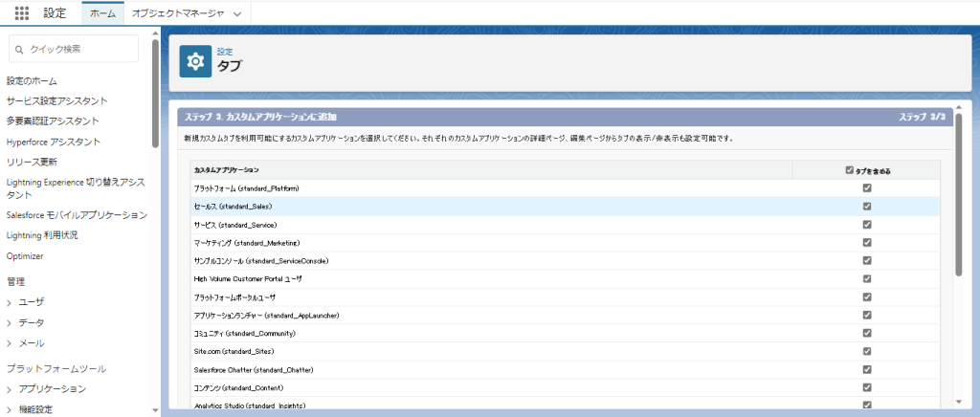Select the セールス (standard_Sales) row text
Image resolution: width=980 pixels, height=417 pixels.
(234, 206)
